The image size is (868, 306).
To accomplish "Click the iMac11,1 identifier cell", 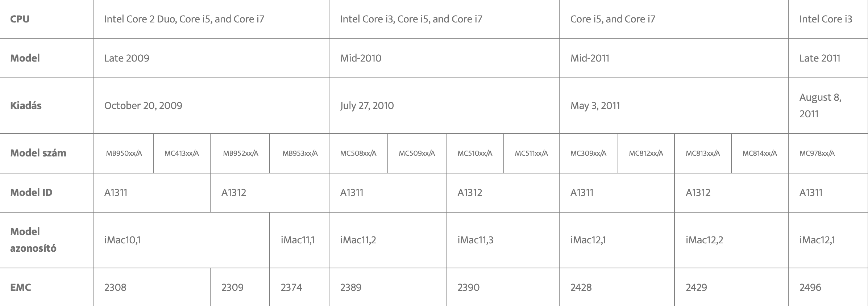I will 299,240.
